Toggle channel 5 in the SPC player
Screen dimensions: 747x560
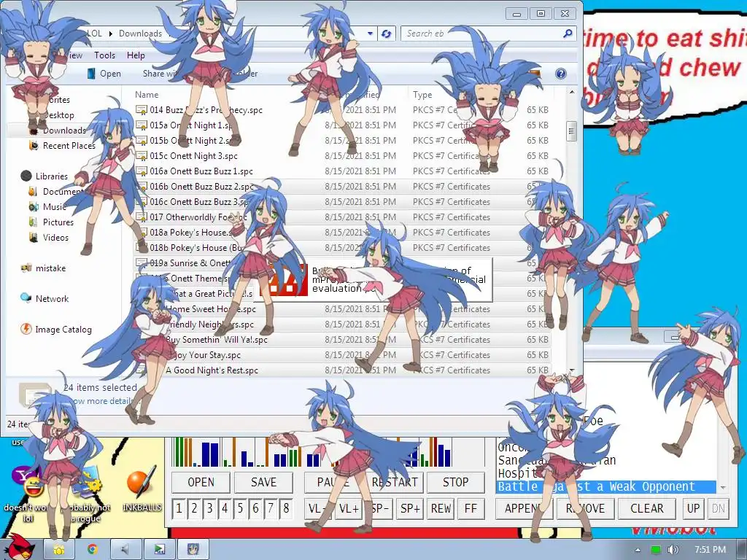pyautogui.click(x=239, y=508)
